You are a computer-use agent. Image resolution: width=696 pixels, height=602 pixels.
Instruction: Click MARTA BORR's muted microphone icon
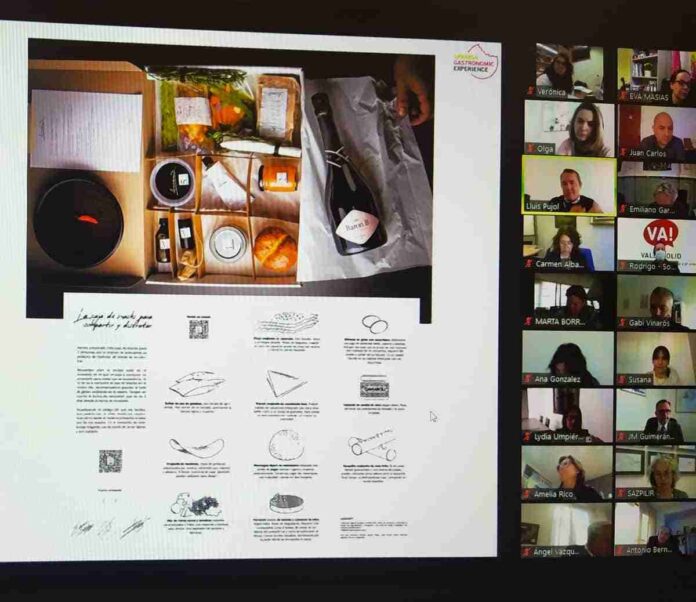(x=529, y=323)
